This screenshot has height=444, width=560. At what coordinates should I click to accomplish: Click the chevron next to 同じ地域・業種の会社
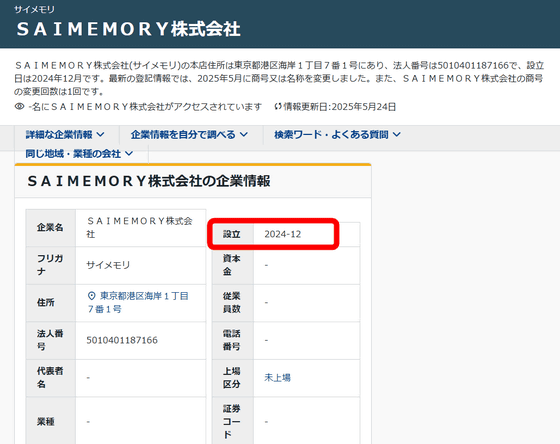(129, 154)
